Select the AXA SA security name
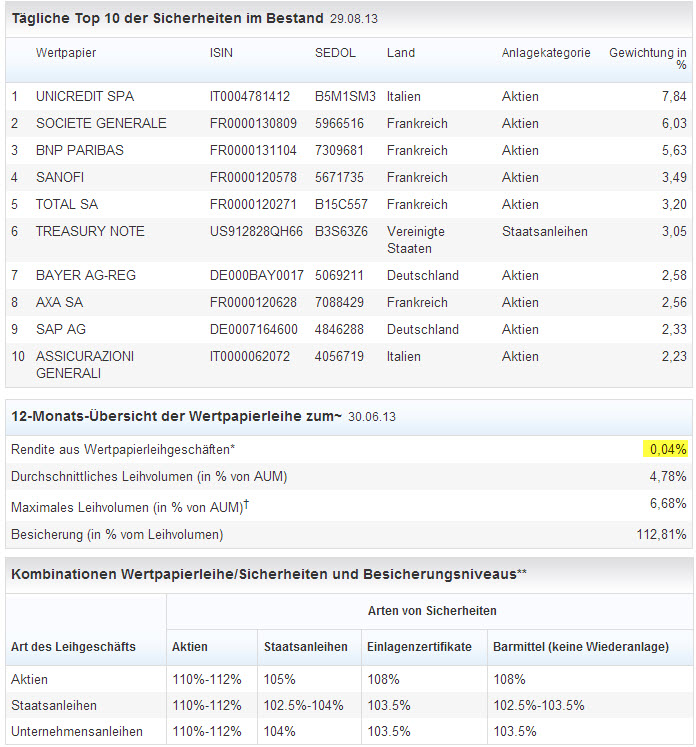This screenshot has width=696, height=747. 59,303
